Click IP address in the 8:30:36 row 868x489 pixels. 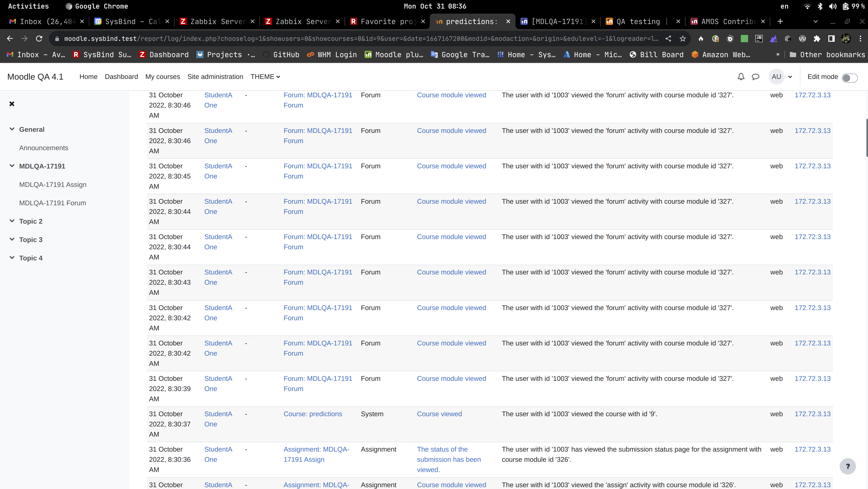pyautogui.click(x=812, y=449)
